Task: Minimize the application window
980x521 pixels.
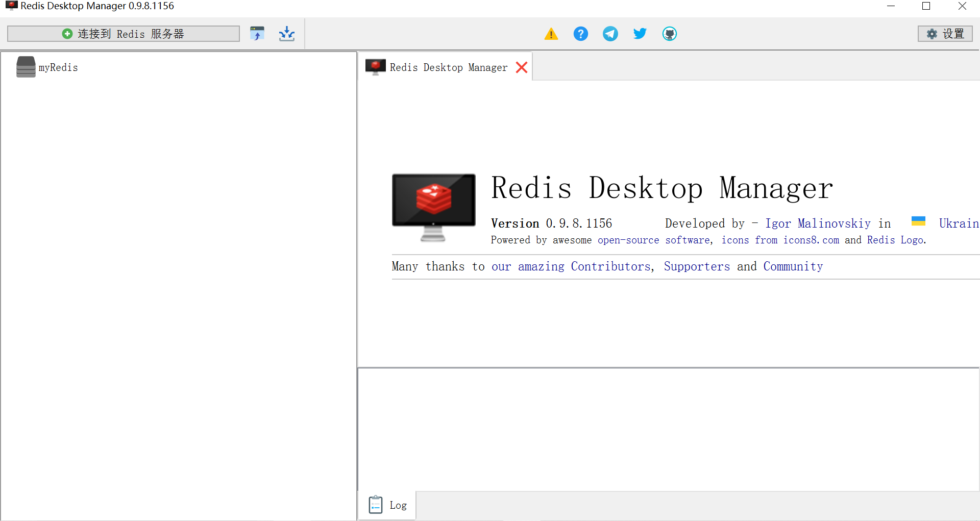Action: (x=891, y=6)
